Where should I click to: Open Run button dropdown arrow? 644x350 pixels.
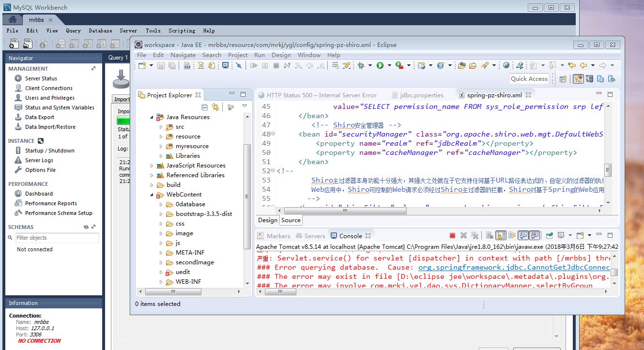pos(389,65)
